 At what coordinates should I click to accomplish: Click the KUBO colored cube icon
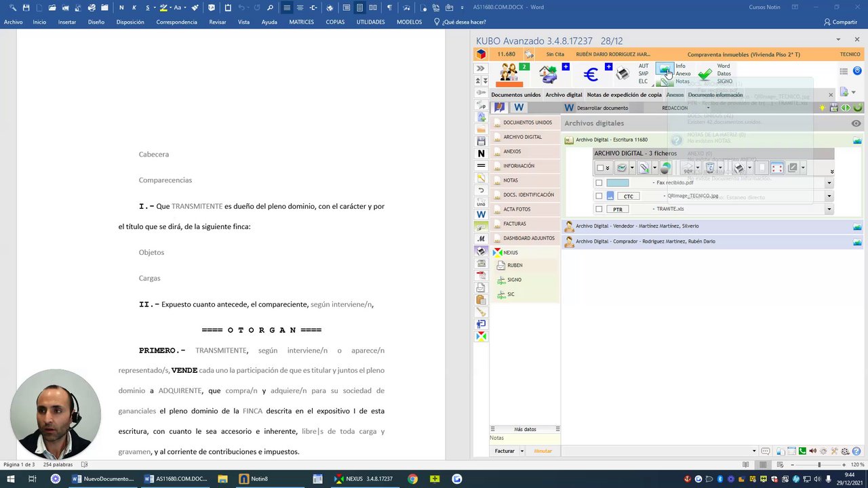481,54
